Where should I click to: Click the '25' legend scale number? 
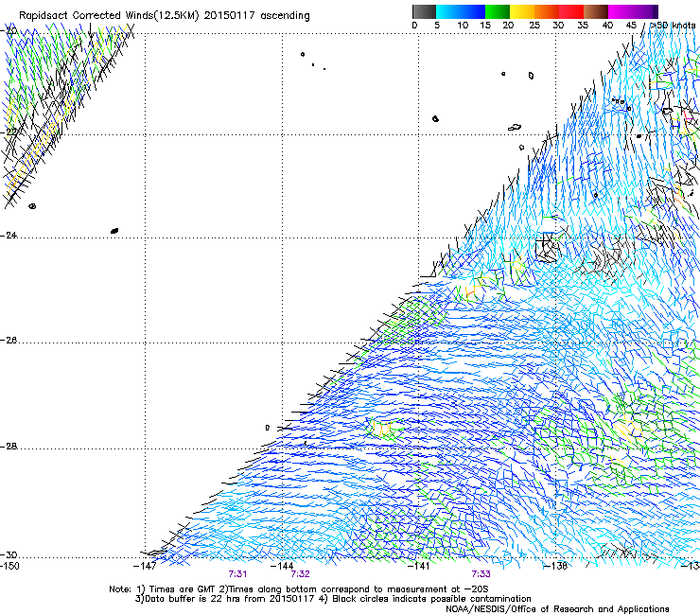click(534, 26)
